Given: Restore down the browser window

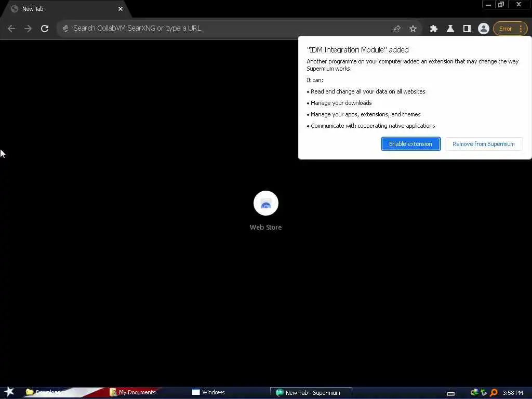Looking at the screenshot, I should tap(501, 4).
